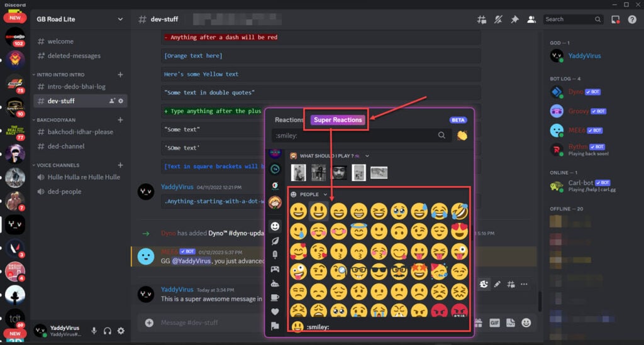The width and height of the screenshot is (644, 345).
Task: Mute the microphone in user panel
Action: pyautogui.click(x=94, y=331)
